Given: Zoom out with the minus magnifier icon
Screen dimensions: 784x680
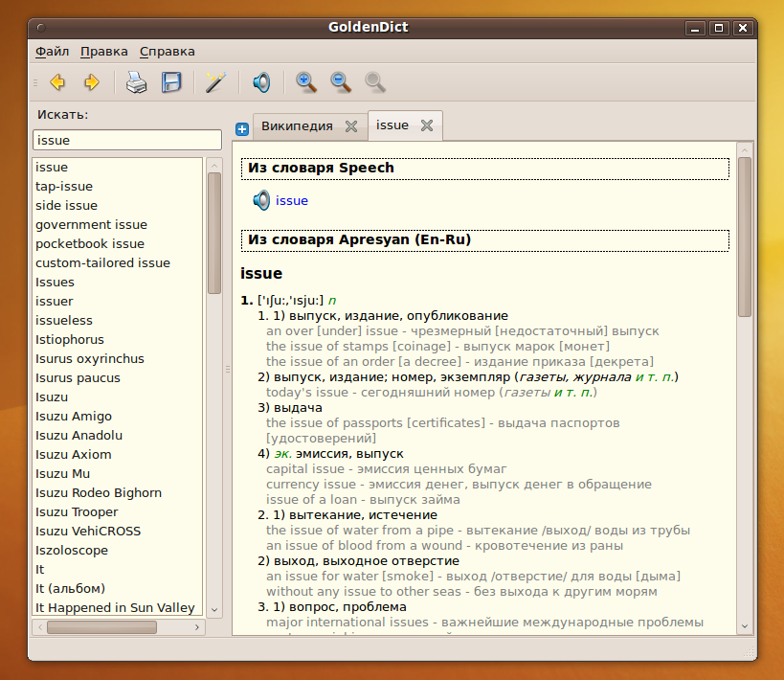Looking at the screenshot, I should click(x=341, y=82).
